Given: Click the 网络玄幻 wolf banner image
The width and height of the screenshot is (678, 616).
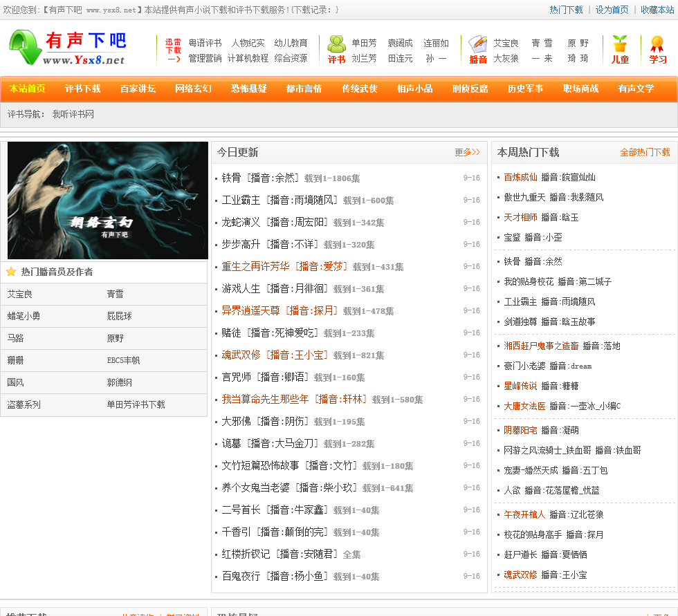Looking at the screenshot, I should [x=108, y=200].
